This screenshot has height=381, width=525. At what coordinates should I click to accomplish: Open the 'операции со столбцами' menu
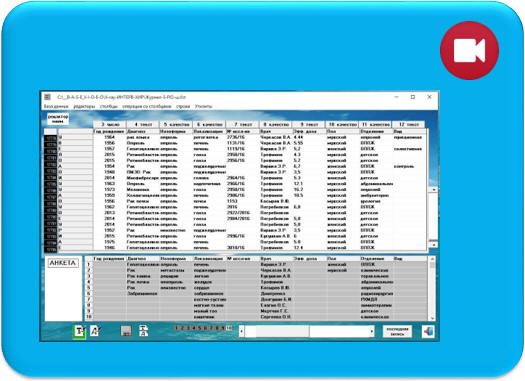coord(147,106)
